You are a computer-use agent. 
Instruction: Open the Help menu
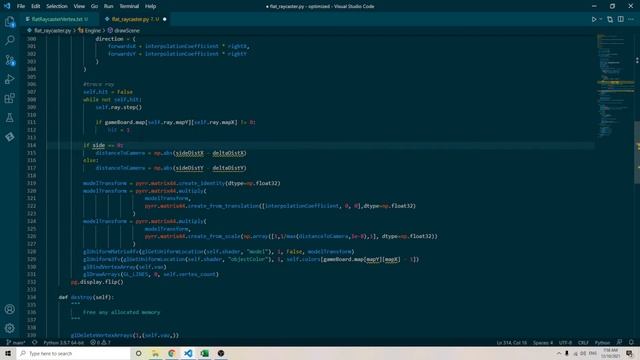tap(150, 6)
